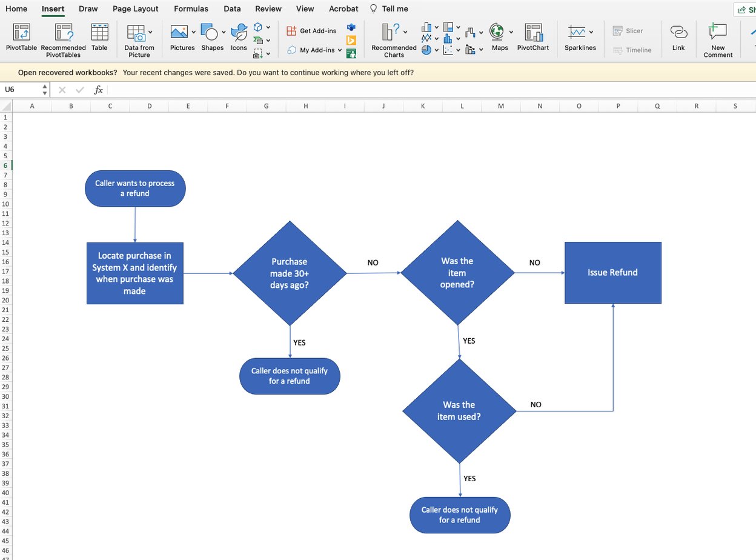Expand the My Add-ins dropdown
Screen dimensions: 756x560
pyautogui.click(x=340, y=50)
